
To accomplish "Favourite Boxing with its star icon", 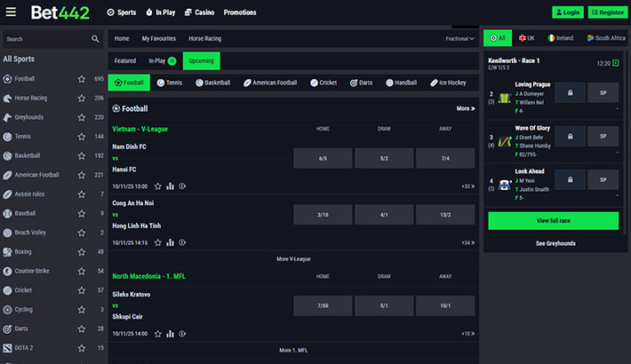I will [x=82, y=252].
